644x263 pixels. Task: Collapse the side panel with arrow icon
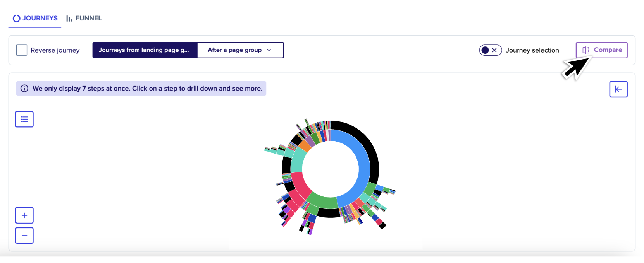click(618, 89)
